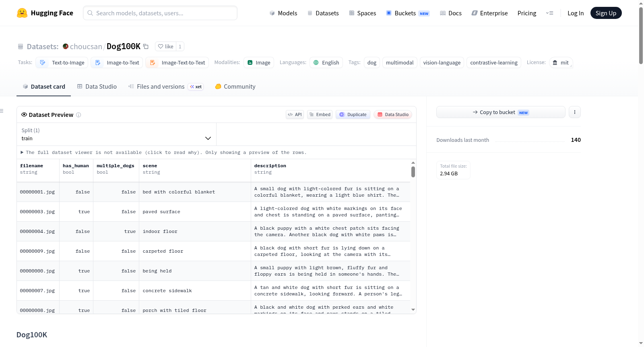Screen dimensions: 644x347
Task: Open the choucsan author link
Action: 86,46
